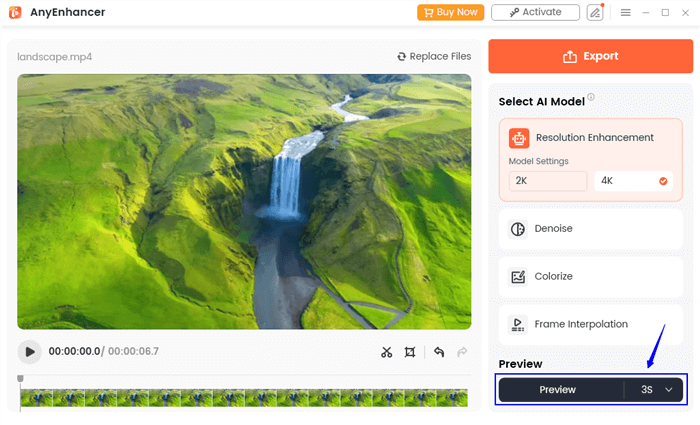Click the AnyEnhancer logo icon
This screenshot has width=700, height=425.
(x=16, y=12)
